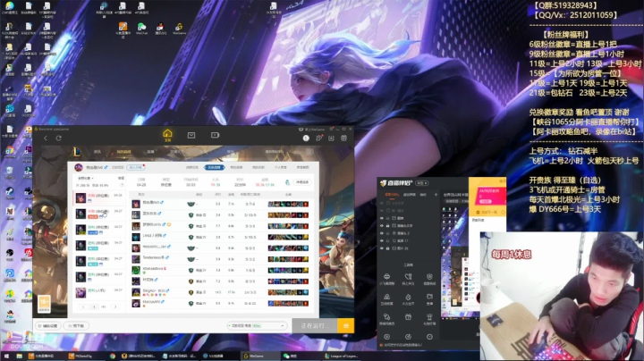Click the third-row left tool icon
The height and width of the screenshot is (361, 644).
387,316
